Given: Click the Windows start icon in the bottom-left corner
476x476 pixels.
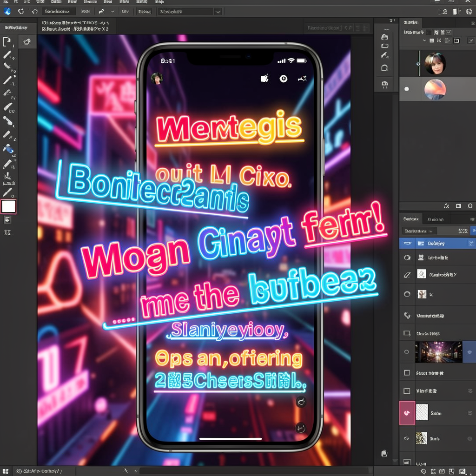Looking at the screenshot, I should click(x=5, y=471).
